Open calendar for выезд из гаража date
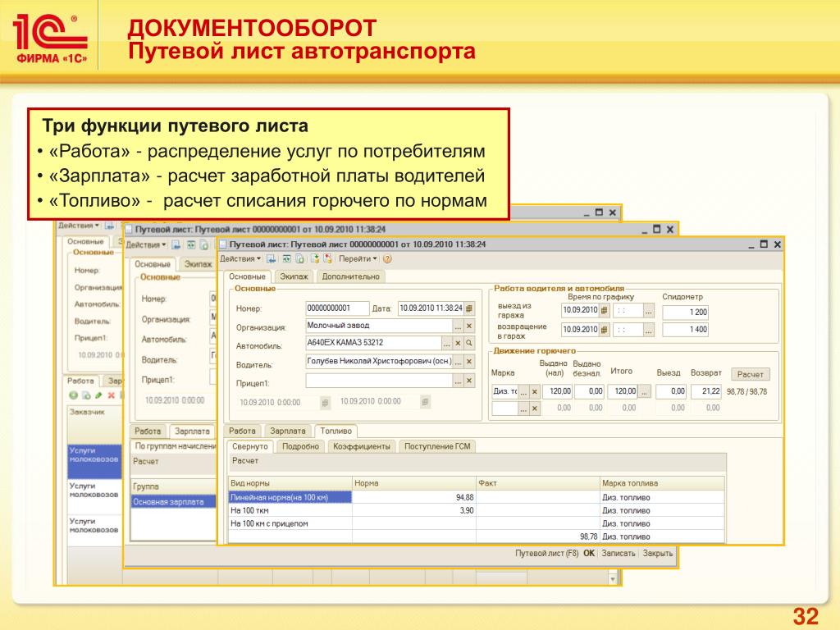 [x=605, y=312]
